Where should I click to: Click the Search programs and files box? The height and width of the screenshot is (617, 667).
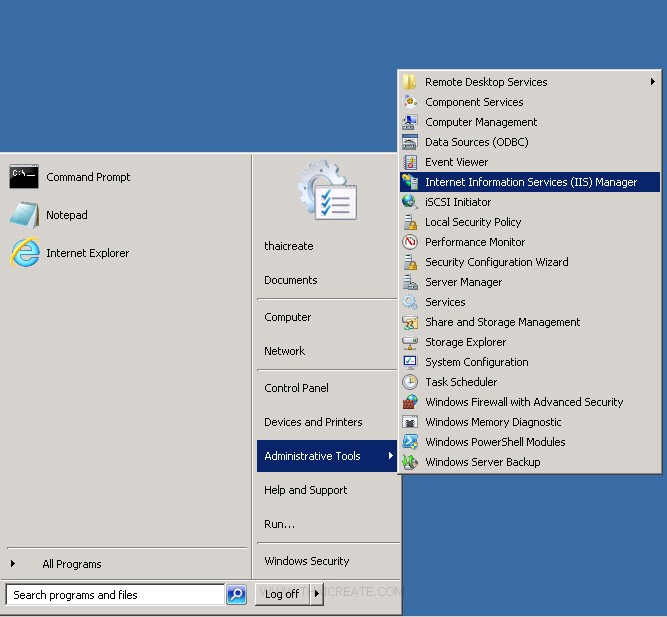(x=115, y=594)
